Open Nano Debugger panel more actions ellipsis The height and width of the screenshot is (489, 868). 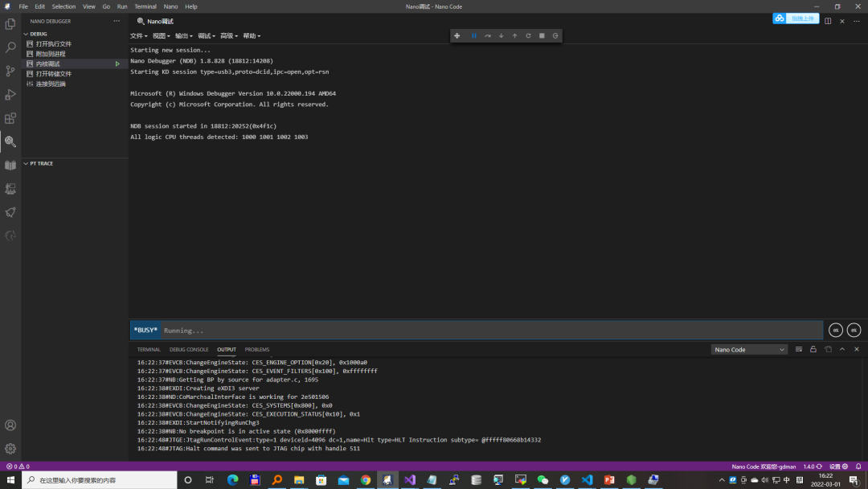click(117, 21)
